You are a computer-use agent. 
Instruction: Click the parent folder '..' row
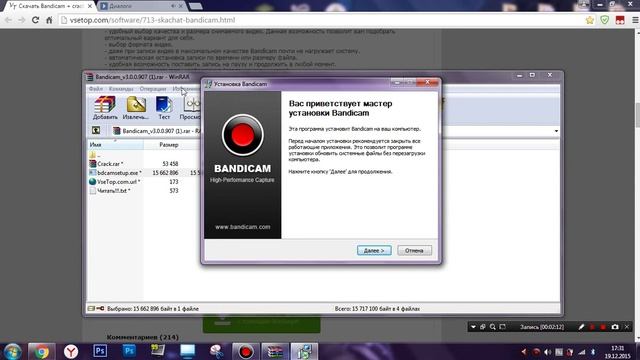[95, 155]
